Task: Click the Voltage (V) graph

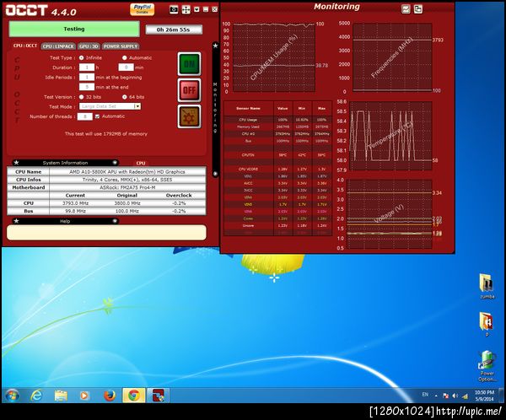Action: 389,214
